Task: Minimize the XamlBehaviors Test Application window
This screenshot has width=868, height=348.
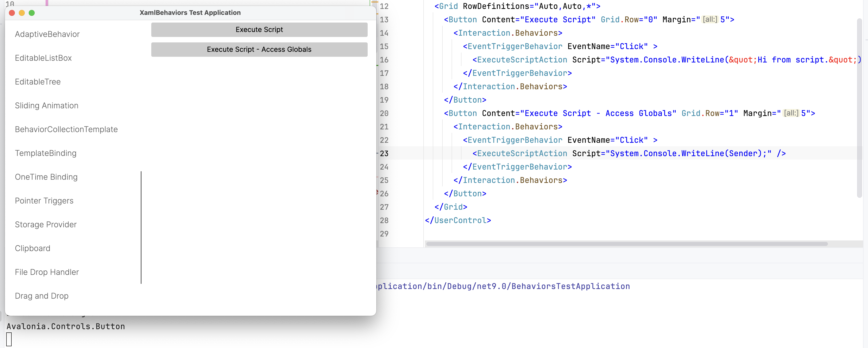Action: 22,13
